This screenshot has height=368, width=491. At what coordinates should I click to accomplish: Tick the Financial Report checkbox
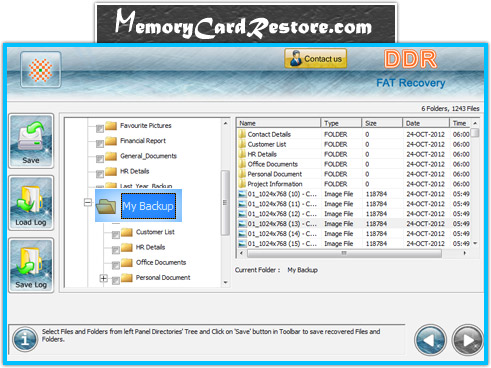tap(100, 144)
